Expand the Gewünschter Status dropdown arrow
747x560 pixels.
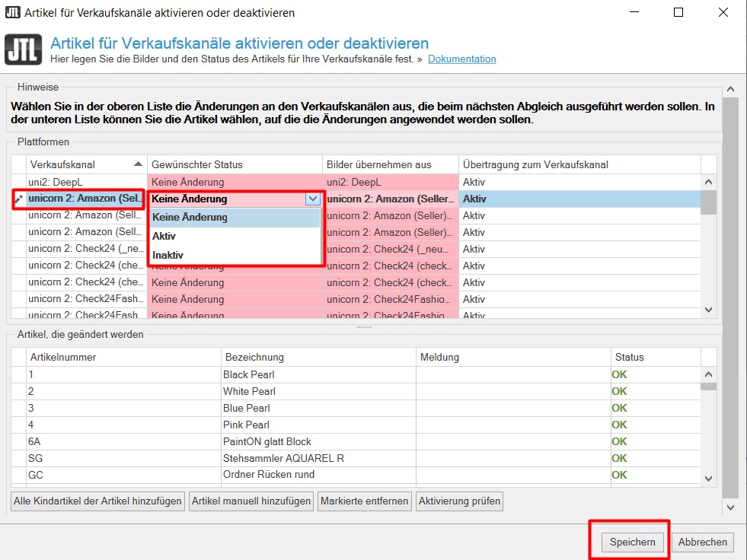pos(312,199)
